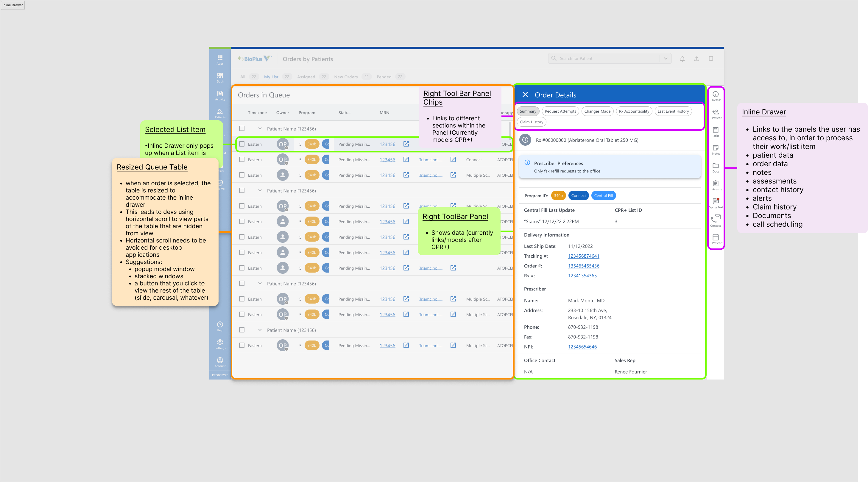Close the Order Details panel
Image resolution: width=868 pixels, height=482 pixels.
coord(525,95)
